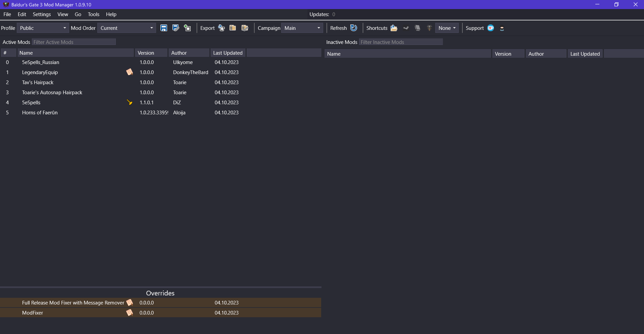Select the Horns of Faerûn mod row
Viewport: 644px width, 334px height.
tap(161, 113)
